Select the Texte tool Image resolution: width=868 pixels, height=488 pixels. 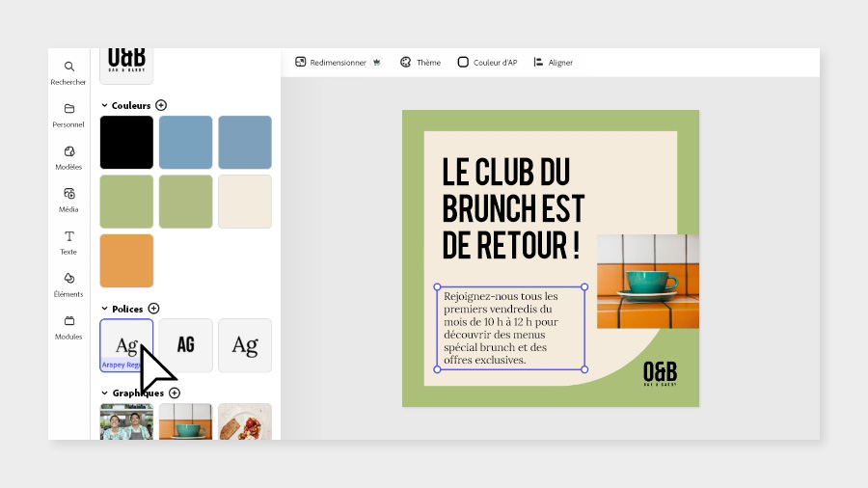coord(68,243)
